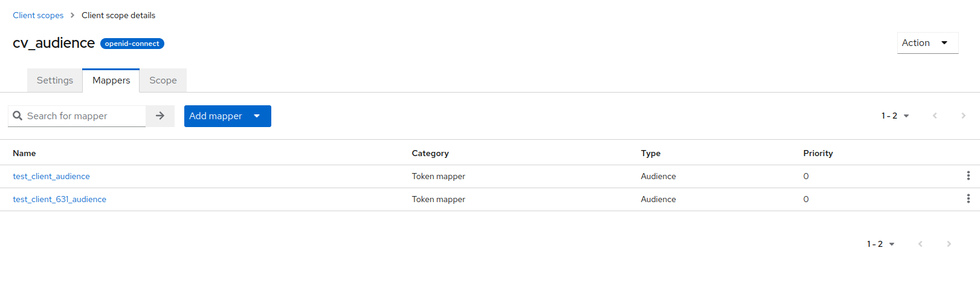Expand the top 1-2 per-page selector
The image size is (980, 285).
(x=895, y=116)
